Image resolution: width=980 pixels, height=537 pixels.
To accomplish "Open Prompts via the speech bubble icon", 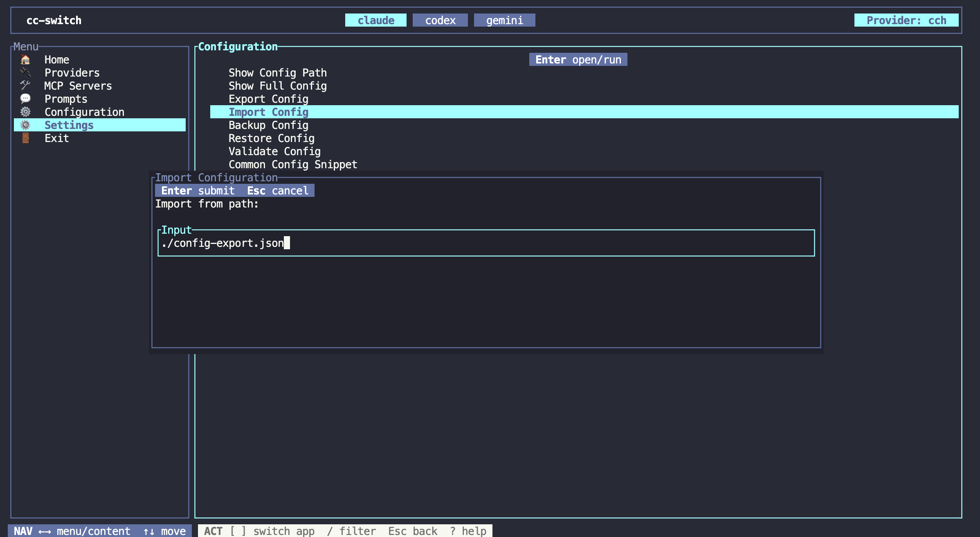I will tap(25, 99).
